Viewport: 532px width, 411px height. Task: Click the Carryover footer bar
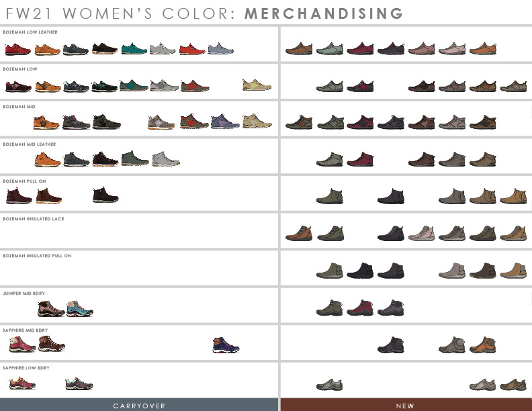[139, 405]
